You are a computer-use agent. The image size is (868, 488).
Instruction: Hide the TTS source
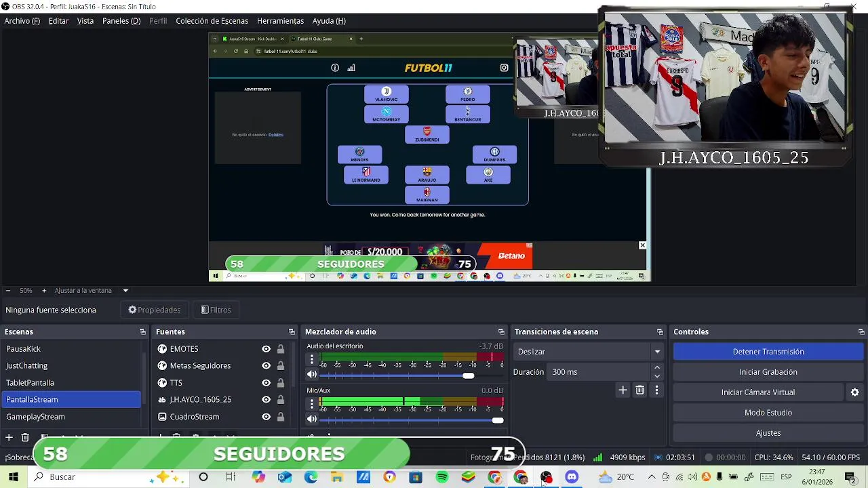click(266, 383)
